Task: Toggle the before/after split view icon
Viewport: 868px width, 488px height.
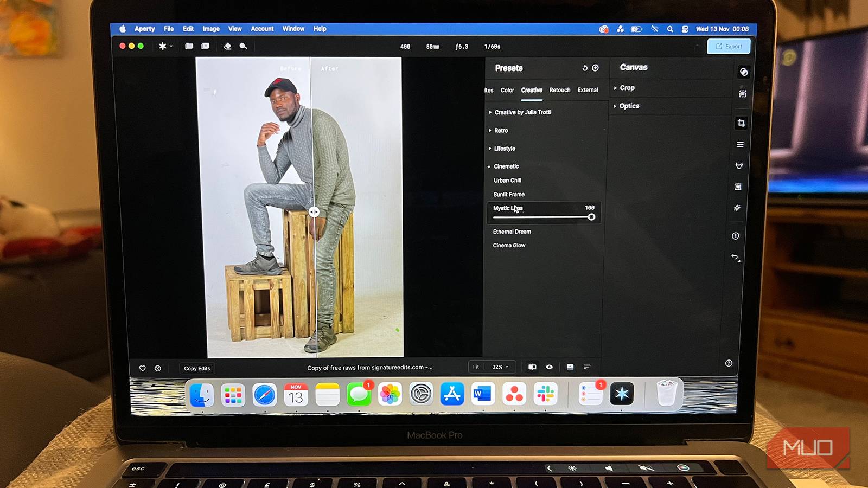Action: [532, 367]
